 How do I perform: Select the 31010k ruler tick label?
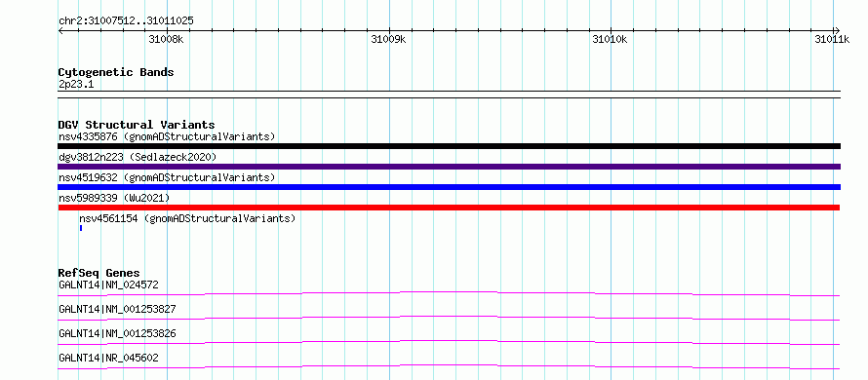pyautogui.click(x=610, y=39)
